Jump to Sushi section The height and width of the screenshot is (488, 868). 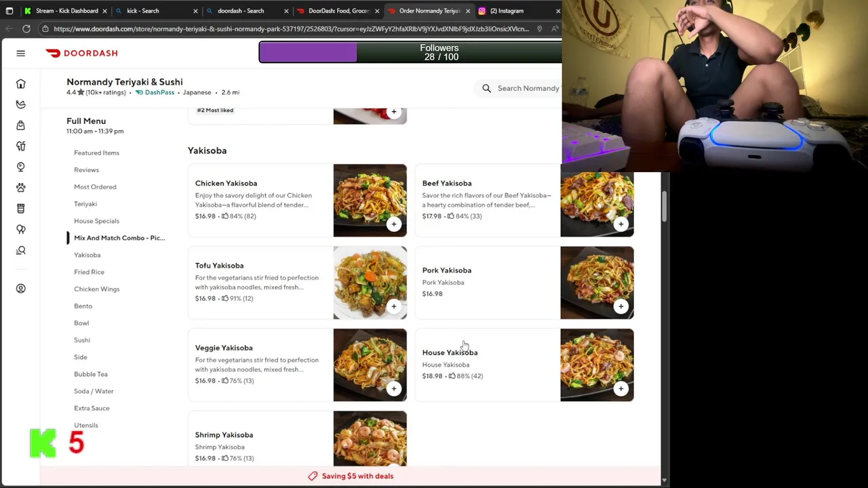[x=82, y=340]
